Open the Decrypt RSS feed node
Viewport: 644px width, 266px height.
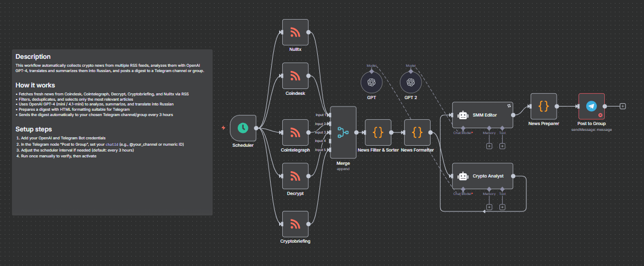(295, 176)
